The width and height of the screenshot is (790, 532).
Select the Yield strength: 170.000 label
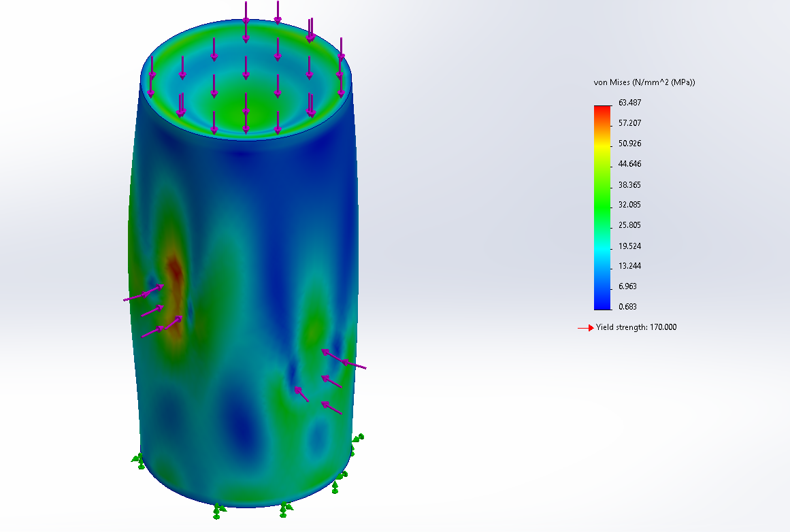coord(636,327)
